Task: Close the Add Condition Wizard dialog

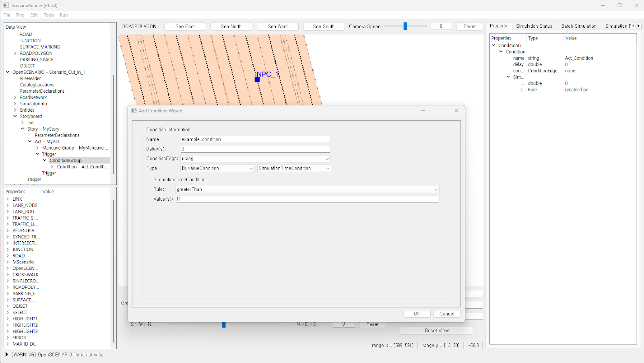Action: click(456, 110)
